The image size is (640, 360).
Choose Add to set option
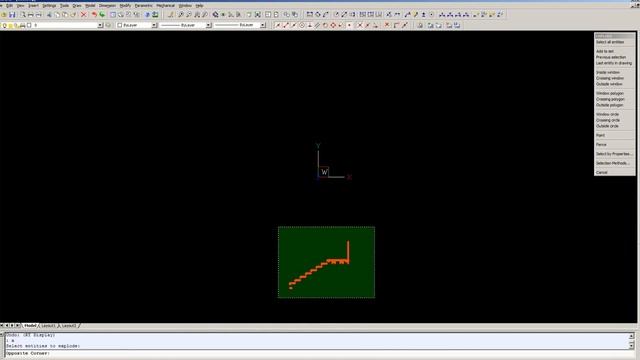(x=605, y=51)
